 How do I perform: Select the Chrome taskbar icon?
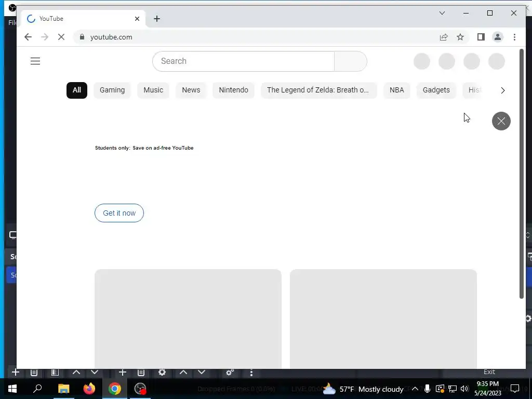115,389
